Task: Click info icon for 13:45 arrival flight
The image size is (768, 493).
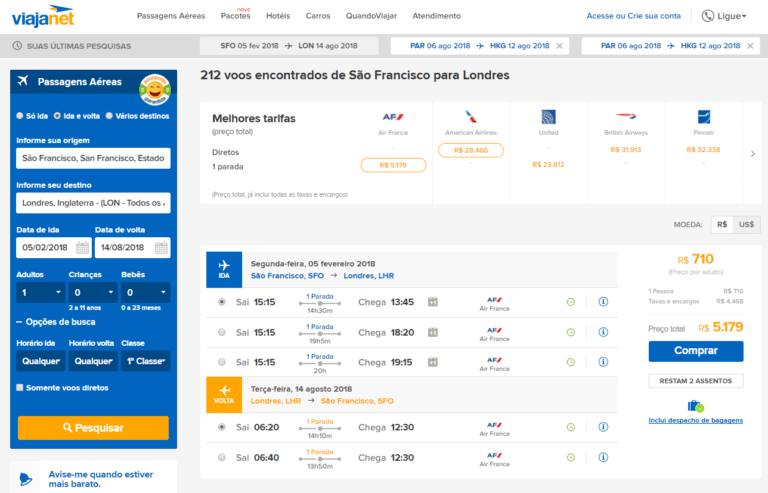Action: click(x=603, y=302)
